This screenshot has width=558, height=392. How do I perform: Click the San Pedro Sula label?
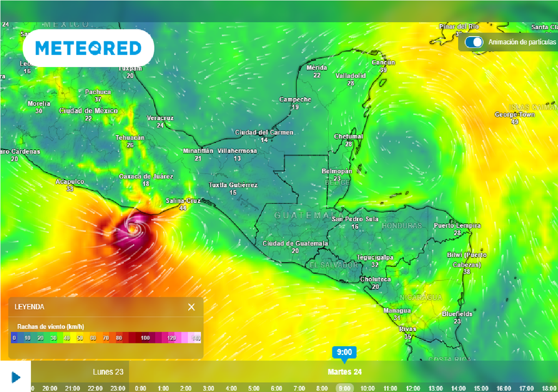pos(355,219)
